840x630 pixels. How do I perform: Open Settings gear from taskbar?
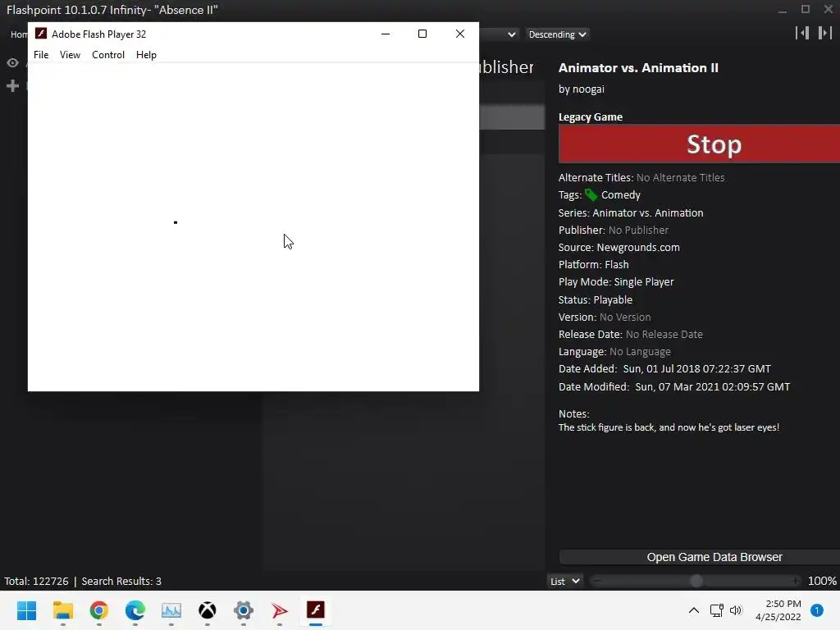[243, 610]
